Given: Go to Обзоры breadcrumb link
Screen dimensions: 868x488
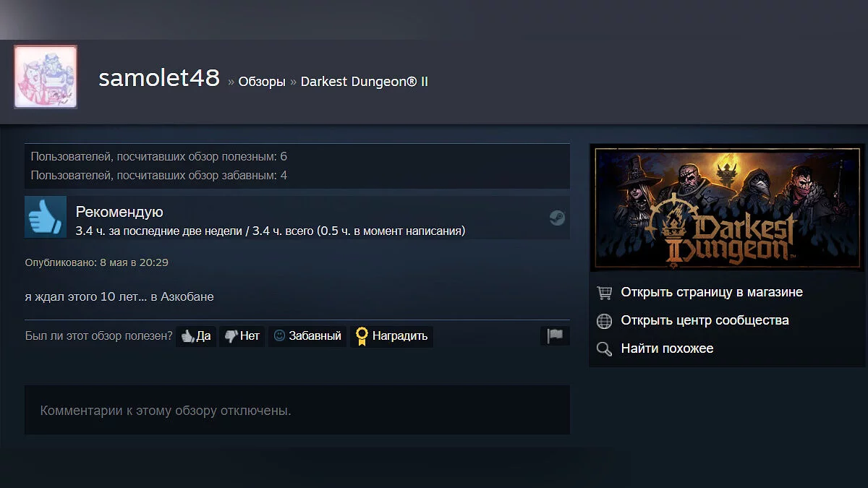Looking at the screenshot, I should [262, 82].
